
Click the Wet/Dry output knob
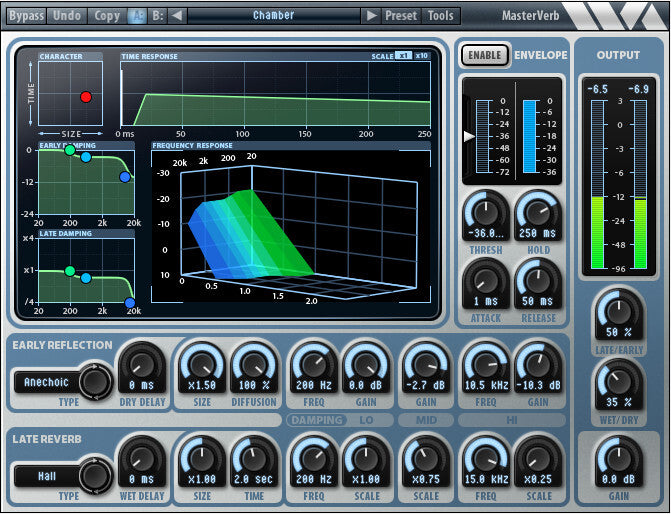(x=617, y=383)
